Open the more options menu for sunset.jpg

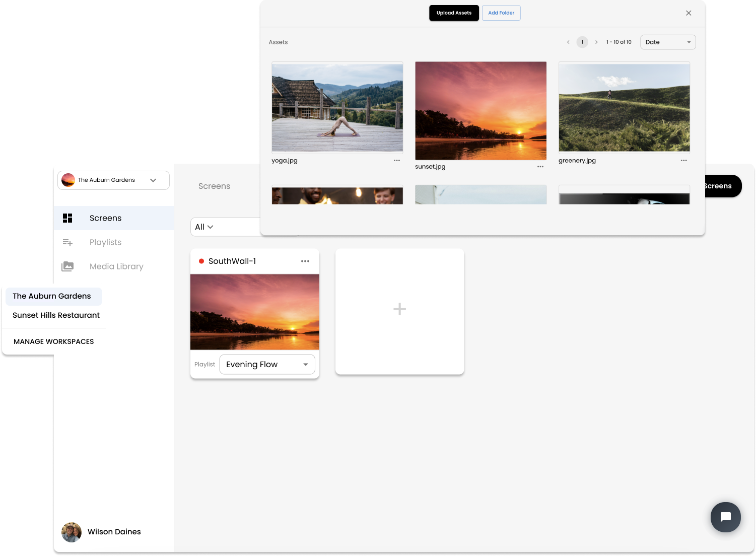click(x=540, y=167)
